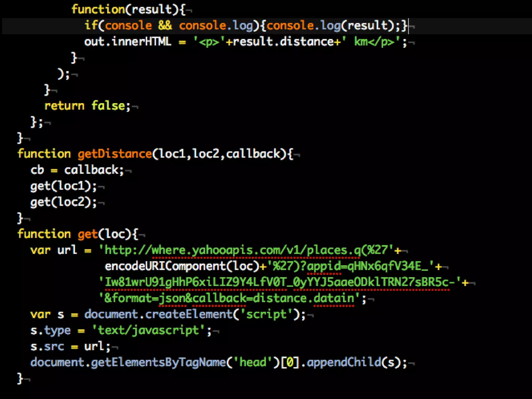This screenshot has height=399, width=532.
Task: Place cursor on 'return false;' statement
Action: pyautogui.click(x=87, y=106)
